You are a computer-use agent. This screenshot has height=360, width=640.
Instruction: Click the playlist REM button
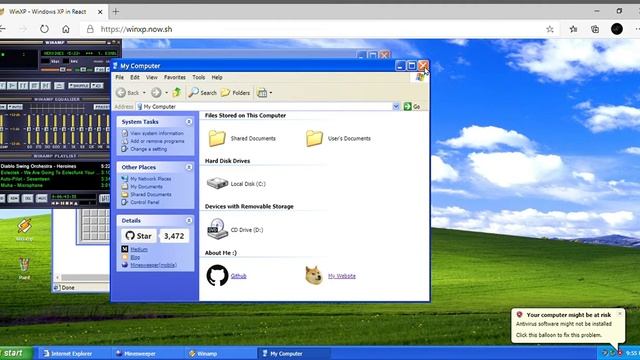point(13,198)
